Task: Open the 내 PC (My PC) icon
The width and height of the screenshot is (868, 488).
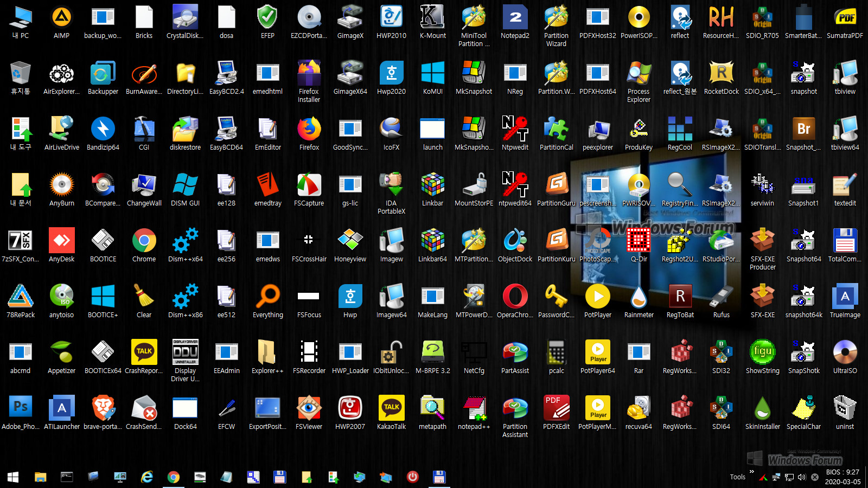Action: [x=21, y=22]
